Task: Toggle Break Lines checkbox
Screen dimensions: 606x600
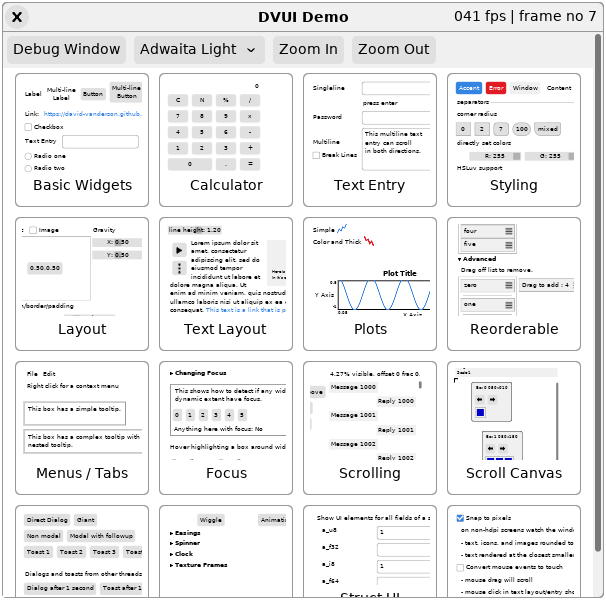Action: click(316, 155)
